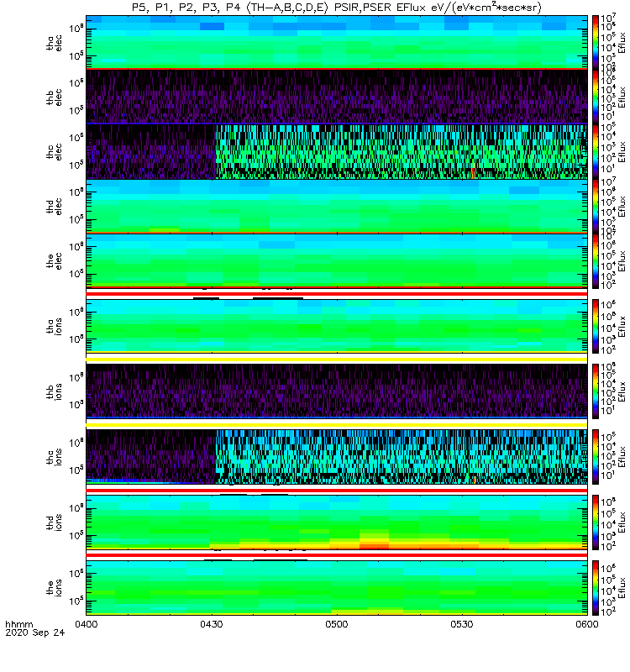Click the 0500 time axis label
The width and height of the screenshot is (630, 672).
coord(337,624)
